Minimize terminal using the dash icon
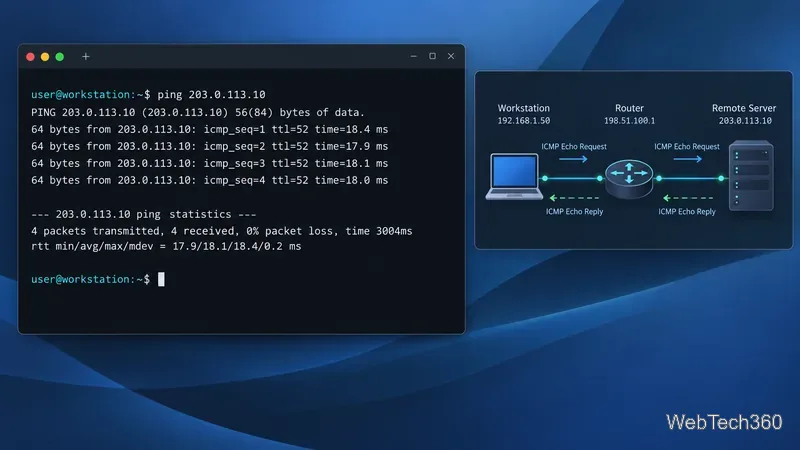Image resolution: width=800 pixels, height=450 pixels. pyautogui.click(x=414, y=56)
